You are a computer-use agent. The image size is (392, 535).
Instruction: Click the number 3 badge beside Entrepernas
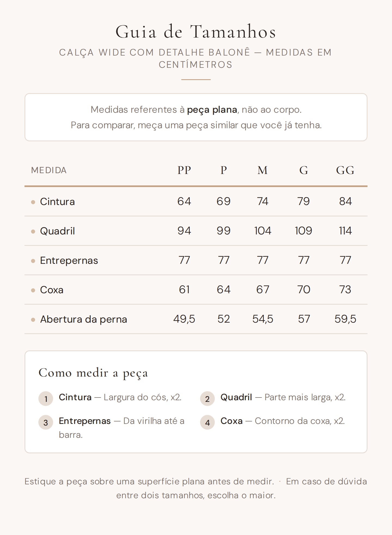(46, 422)
